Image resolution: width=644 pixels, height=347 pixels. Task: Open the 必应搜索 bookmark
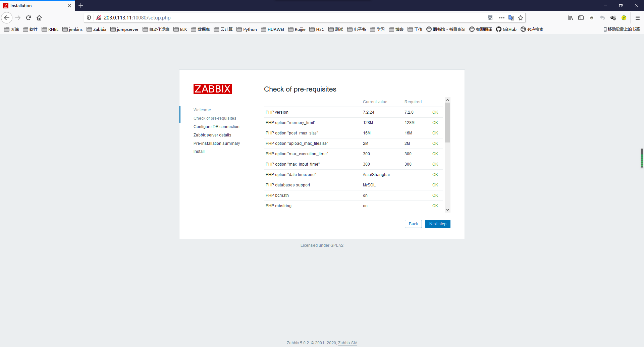tap(532, 30)
